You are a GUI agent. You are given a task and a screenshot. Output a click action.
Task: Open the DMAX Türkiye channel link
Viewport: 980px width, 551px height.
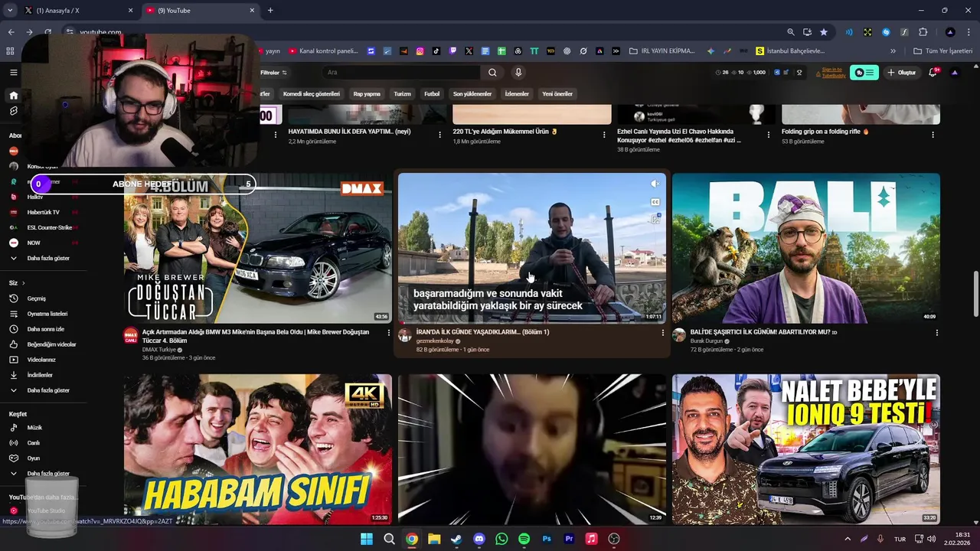158,350
